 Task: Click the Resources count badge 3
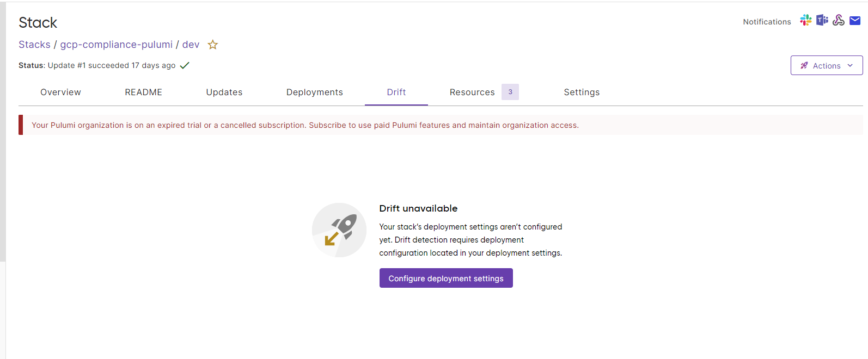(510, 92)
